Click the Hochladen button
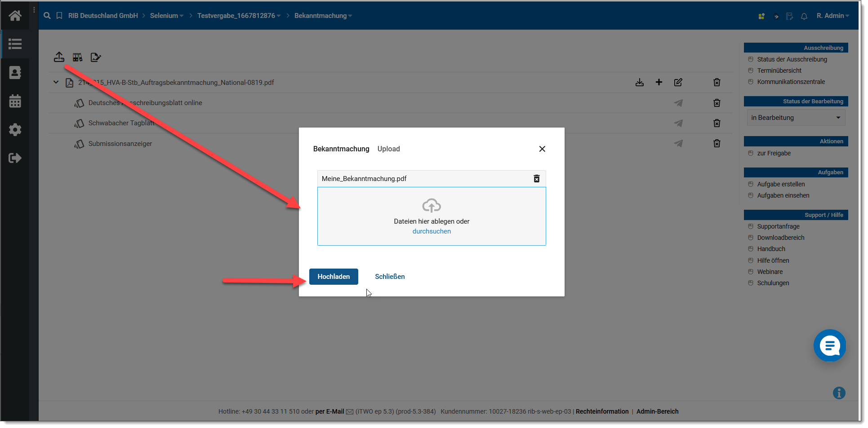868x428 pixels. [334, 277]
